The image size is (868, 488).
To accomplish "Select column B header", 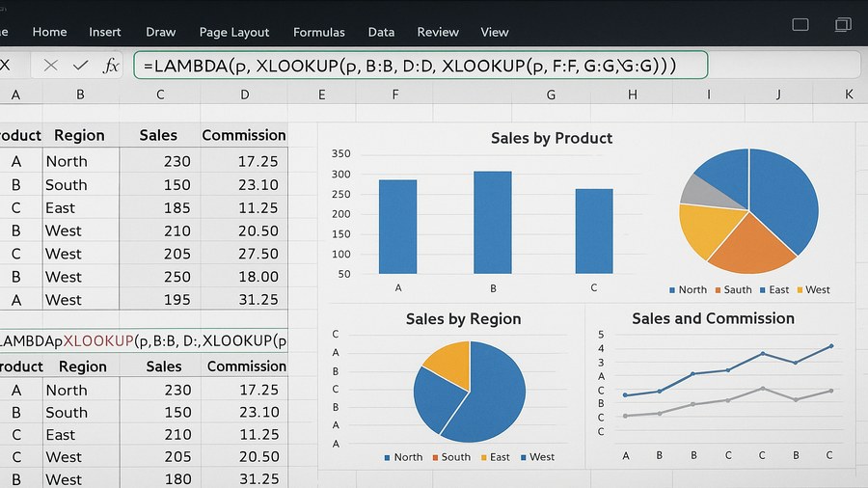I will [x=80, y=95].
